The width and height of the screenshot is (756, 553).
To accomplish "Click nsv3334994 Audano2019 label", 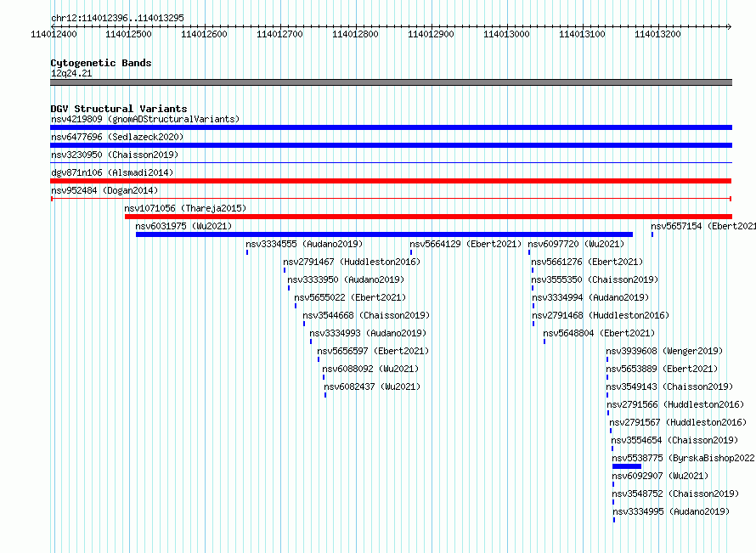I will pos(590,297).
